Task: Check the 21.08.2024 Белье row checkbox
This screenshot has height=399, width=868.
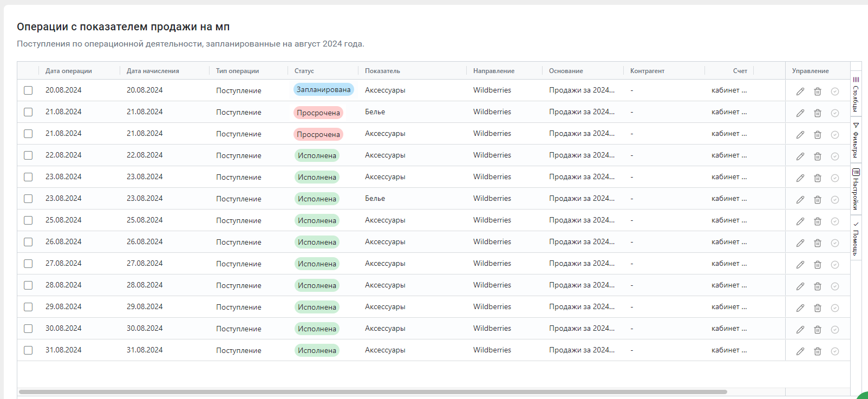Action: pos(28,112)
